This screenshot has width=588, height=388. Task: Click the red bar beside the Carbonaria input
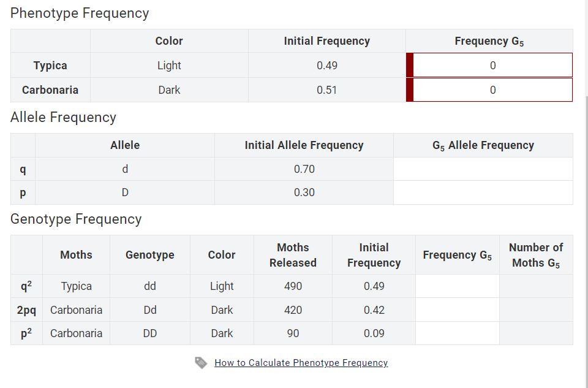click(409, 89)
